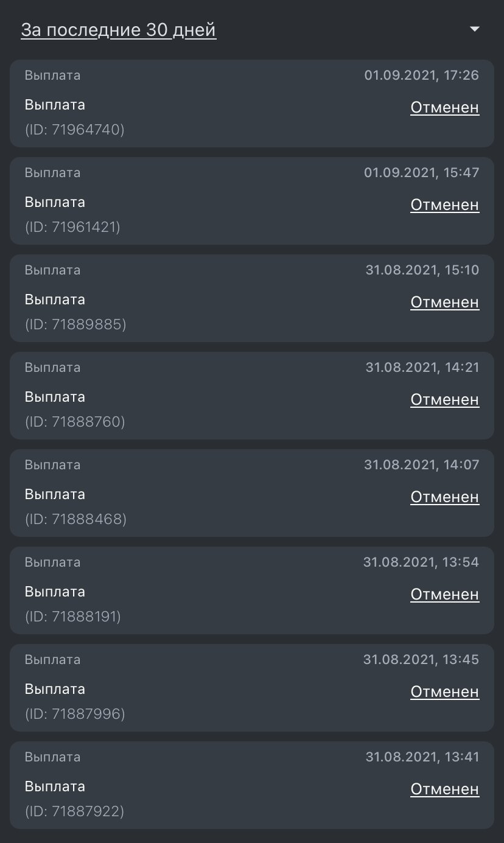Click the ID 71889885 label

[75, 324]
